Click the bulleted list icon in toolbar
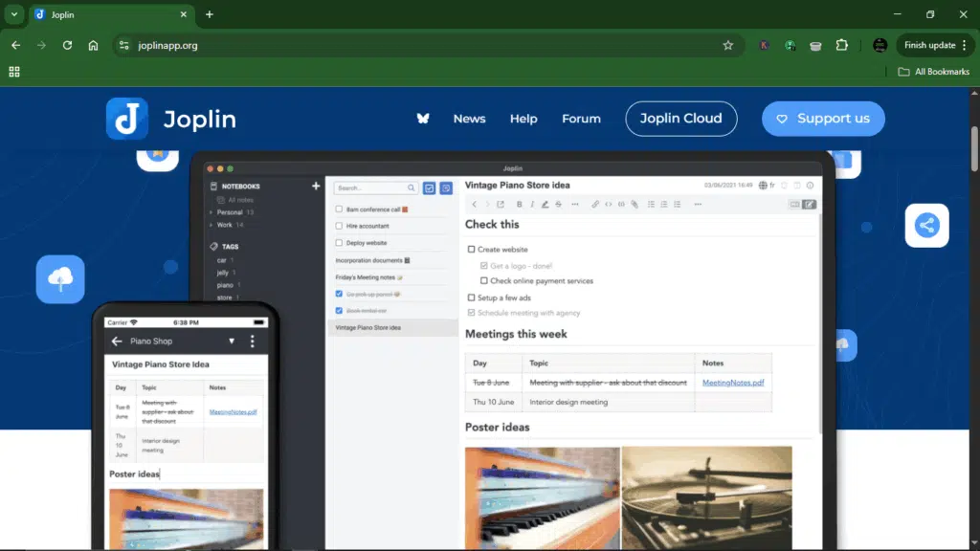 point(651,205)
